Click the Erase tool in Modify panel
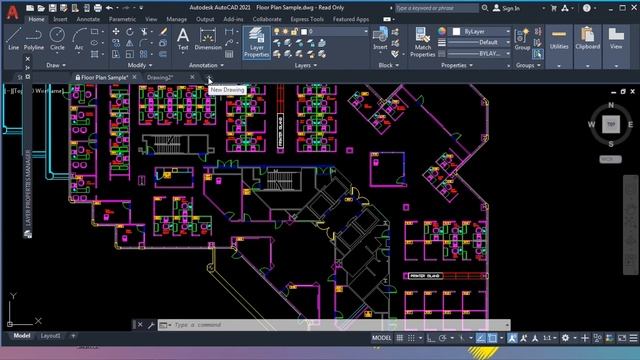This screenshot has height=360, width=640. 163,32
